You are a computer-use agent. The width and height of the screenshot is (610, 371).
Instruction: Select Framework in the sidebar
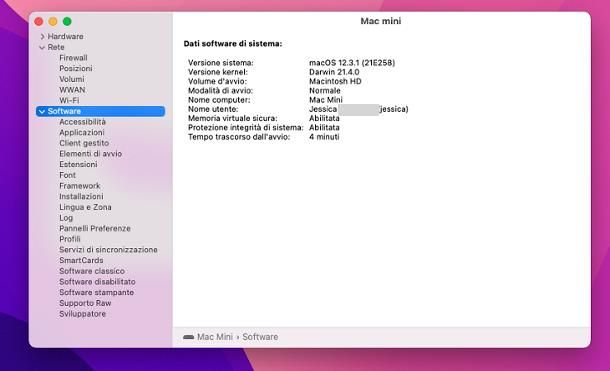pyautogui.click(x=80, y=186)
